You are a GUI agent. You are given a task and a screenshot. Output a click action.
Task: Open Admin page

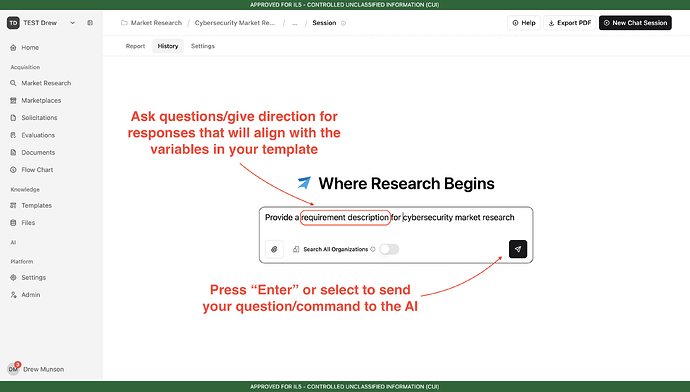pyautogui.click(x=31, y=295)
